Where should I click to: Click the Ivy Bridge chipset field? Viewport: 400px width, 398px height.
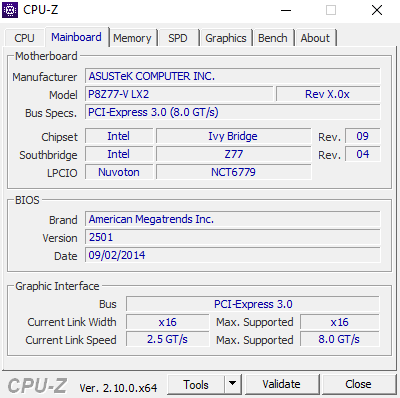[x=233, y=136]
